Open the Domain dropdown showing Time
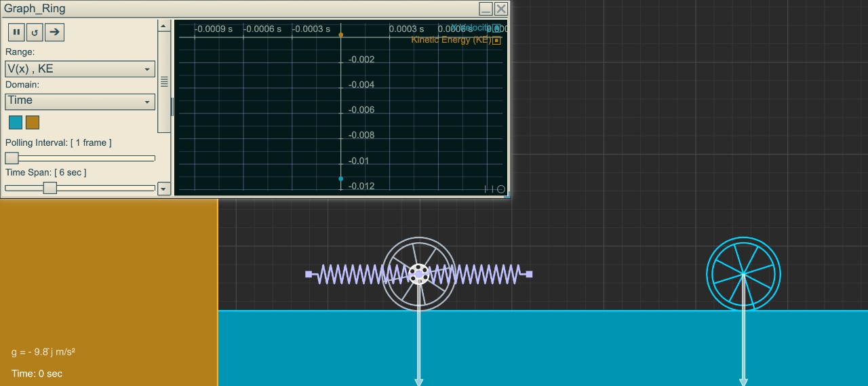 click(x=80, y=101)
